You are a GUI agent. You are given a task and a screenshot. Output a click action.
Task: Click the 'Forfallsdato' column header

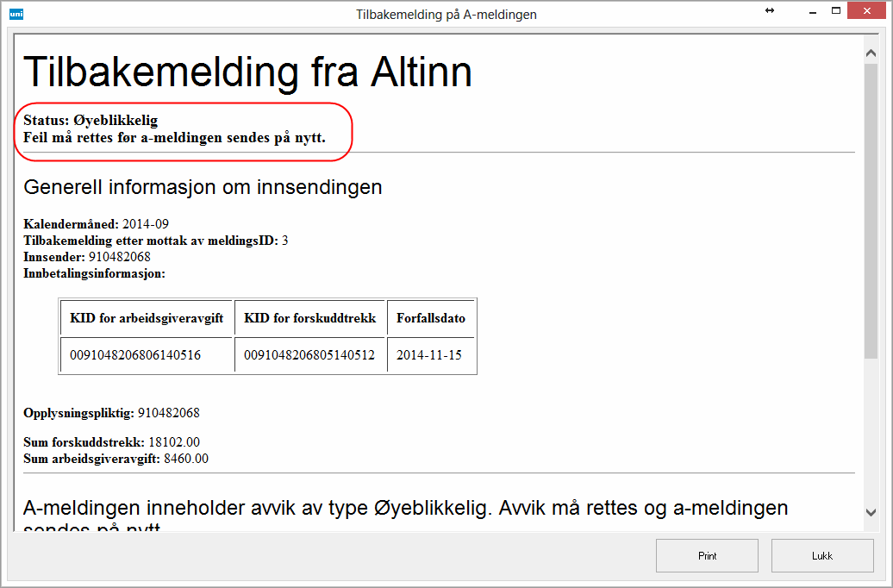tap(431, 318)
